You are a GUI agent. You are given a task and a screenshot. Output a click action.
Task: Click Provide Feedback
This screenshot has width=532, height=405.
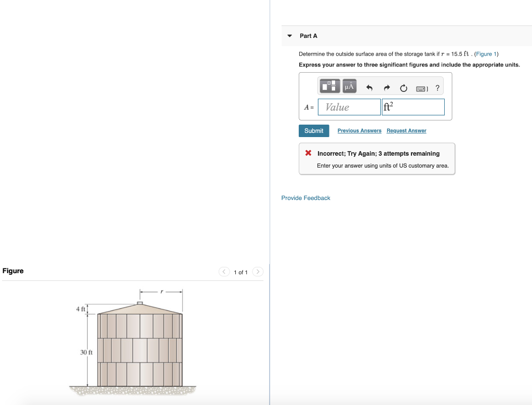[305, 198]
